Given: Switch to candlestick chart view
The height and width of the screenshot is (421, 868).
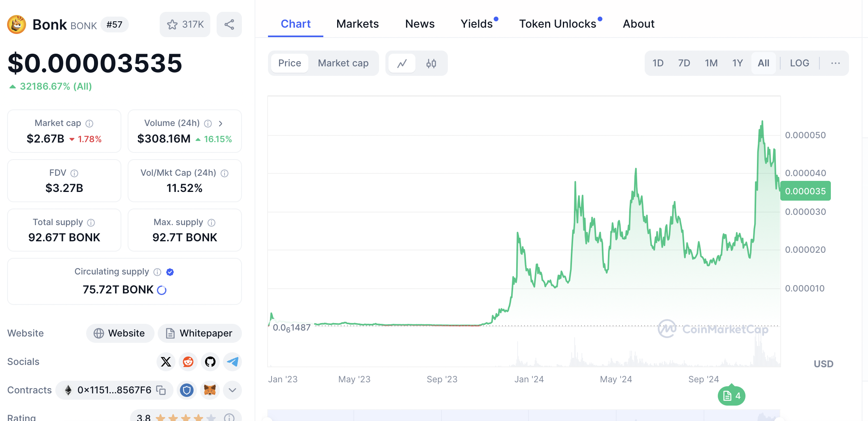Looking at the screenshot, I should click(431, 63).
